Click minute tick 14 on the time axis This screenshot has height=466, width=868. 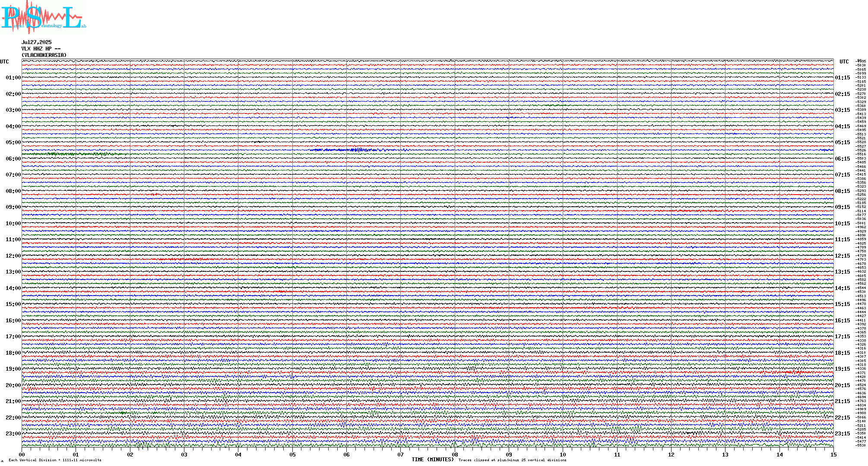779,454
